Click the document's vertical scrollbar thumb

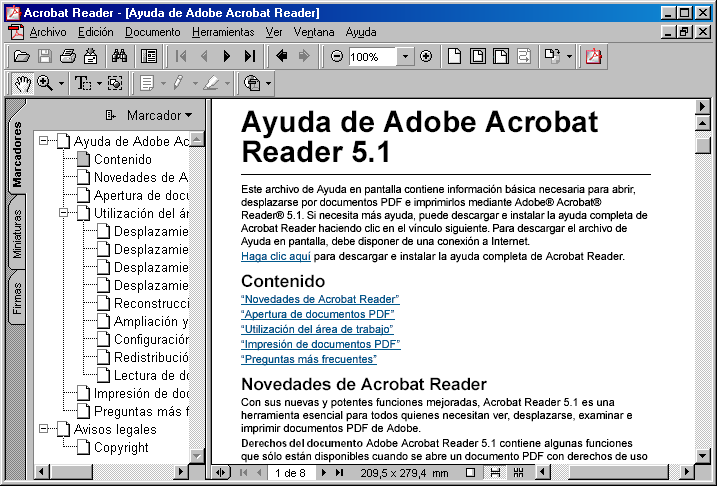tap(703, 145)
